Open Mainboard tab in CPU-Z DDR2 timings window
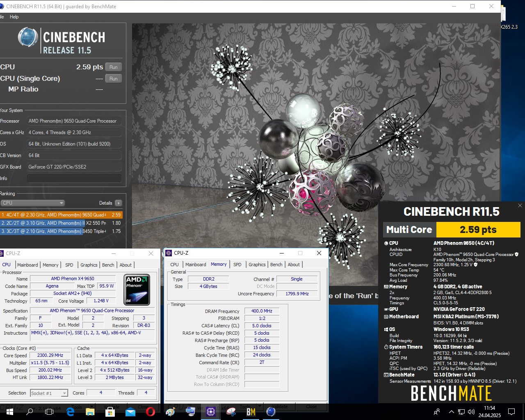525x420 pixels. [196, 265]
